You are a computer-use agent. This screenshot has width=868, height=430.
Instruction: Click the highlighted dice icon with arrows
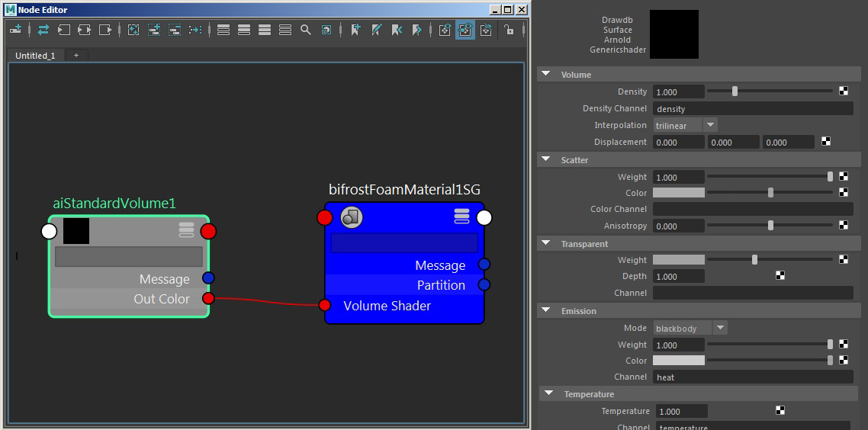click(465, 30)
